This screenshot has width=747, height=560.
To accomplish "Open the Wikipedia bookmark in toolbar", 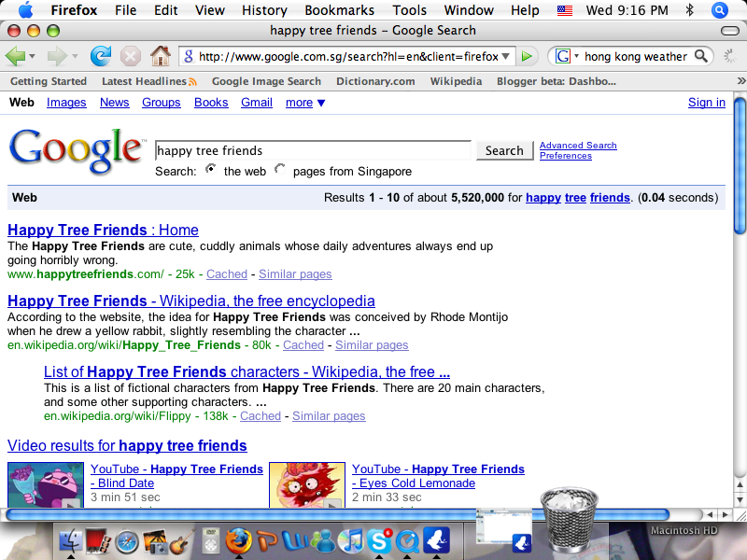I will 456,81.
